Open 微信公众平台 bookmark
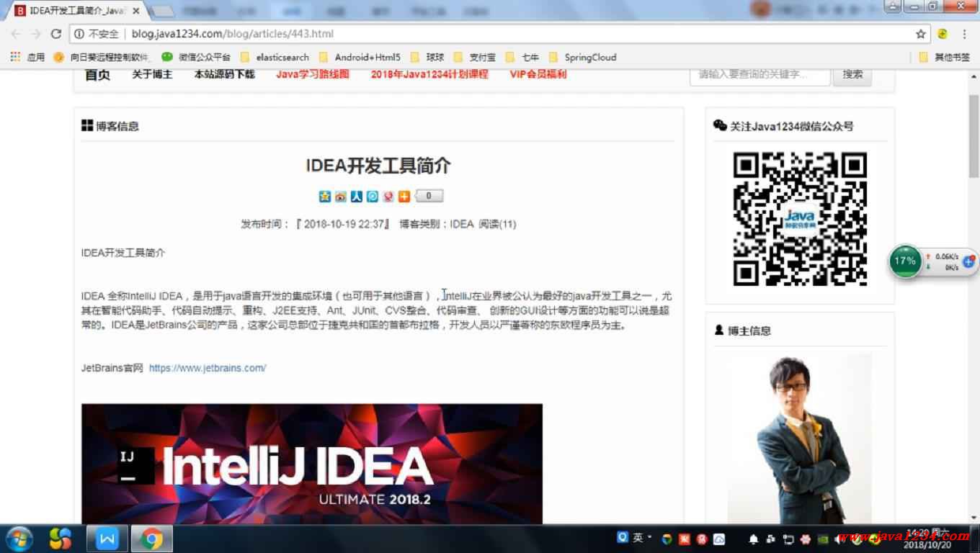The image size is (980, 553). pyautogui.click(x=196, y=57)
